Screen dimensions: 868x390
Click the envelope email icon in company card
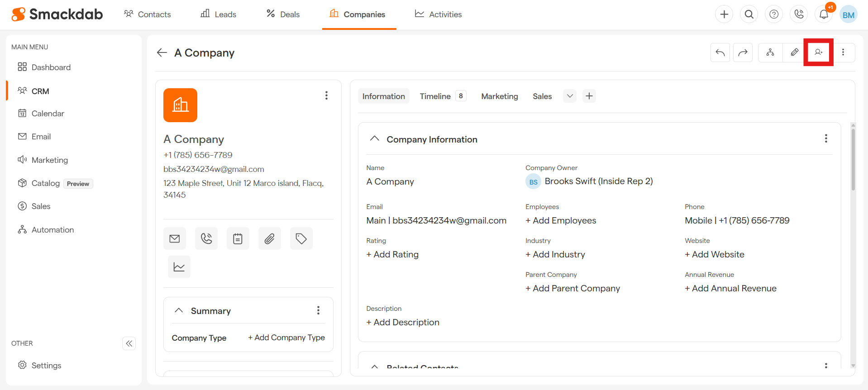[175, 238]
